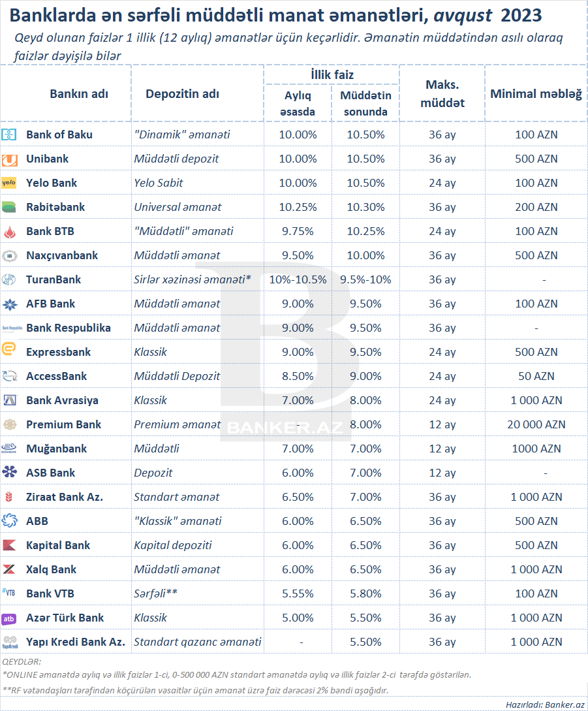Screen dimensions: 588x711
Task: Click the AccessBank arrows logo
Action: tap(9, 376)
